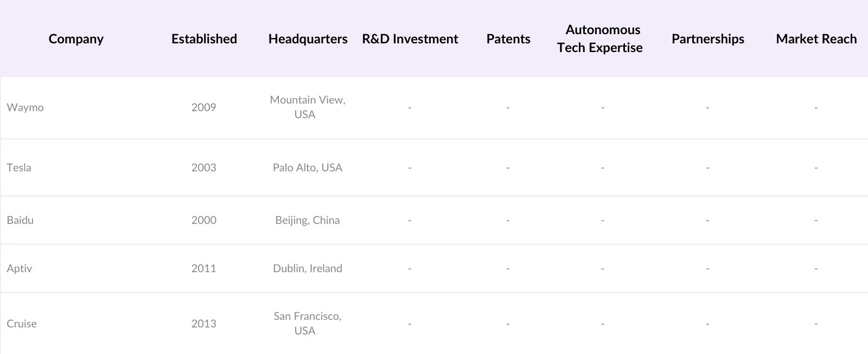Select the R&D Investment header

pyautogui.click(x=410, y=38)
